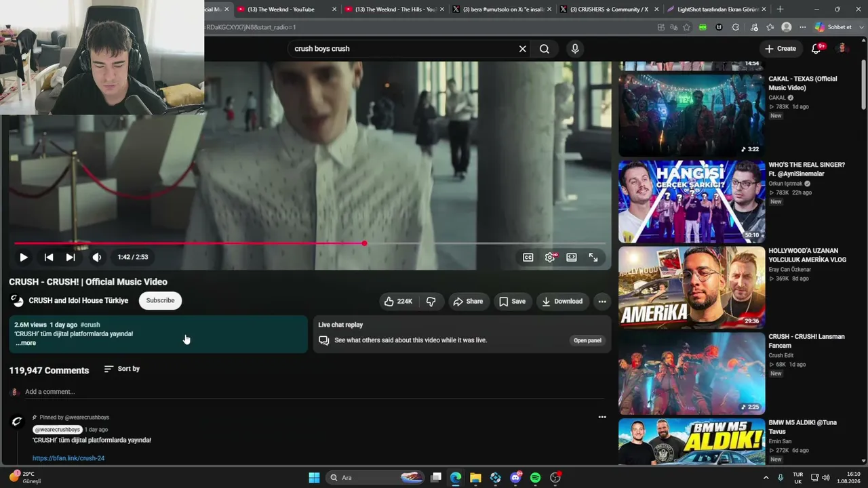Open the CRUSH and Idol House Türkiye channel avatar

click(17, 300)
